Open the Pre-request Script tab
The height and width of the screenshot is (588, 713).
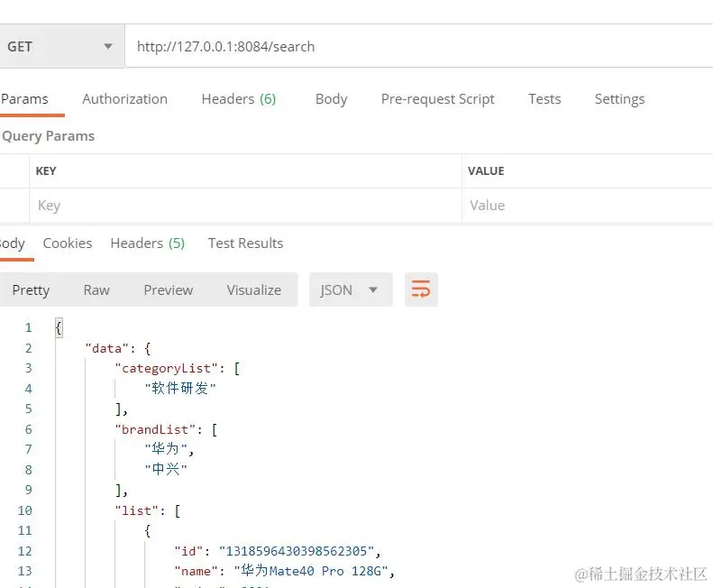click(437, 99)
